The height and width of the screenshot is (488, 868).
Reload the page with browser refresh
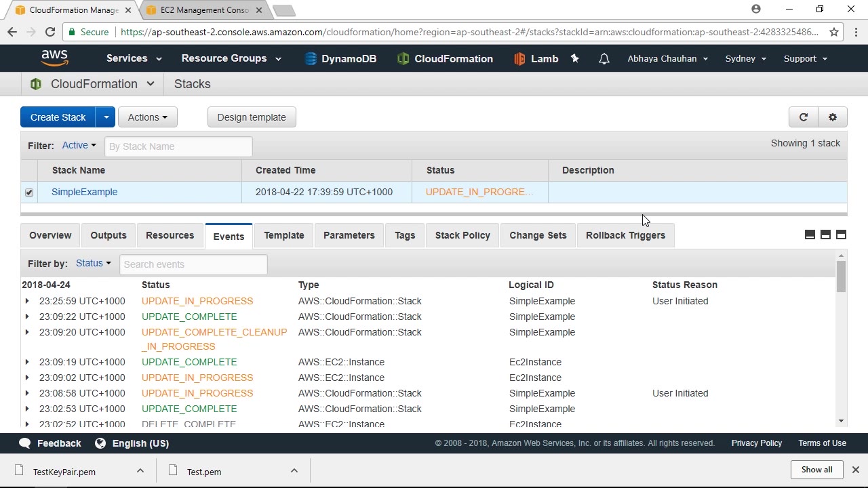(x=50, y=32)
